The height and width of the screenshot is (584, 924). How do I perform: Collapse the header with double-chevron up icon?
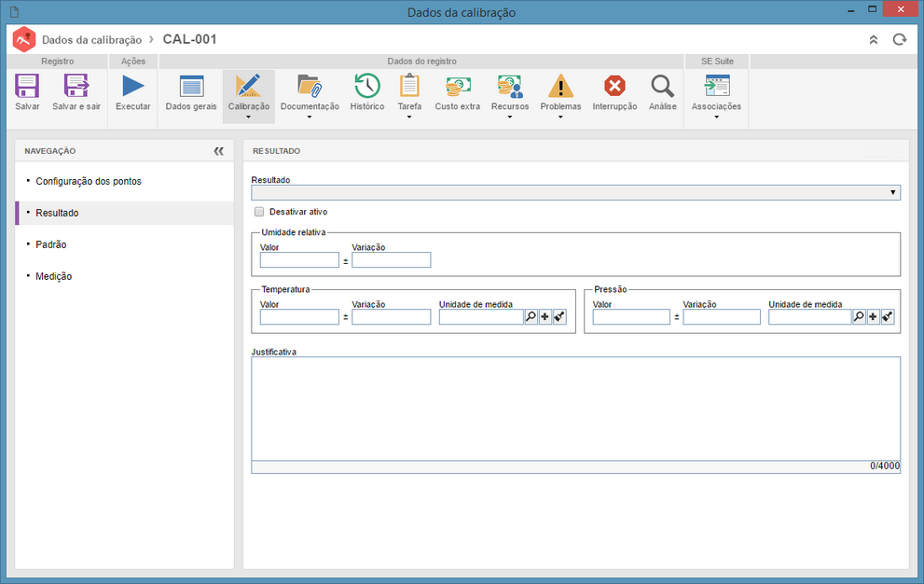click(874, 39)
